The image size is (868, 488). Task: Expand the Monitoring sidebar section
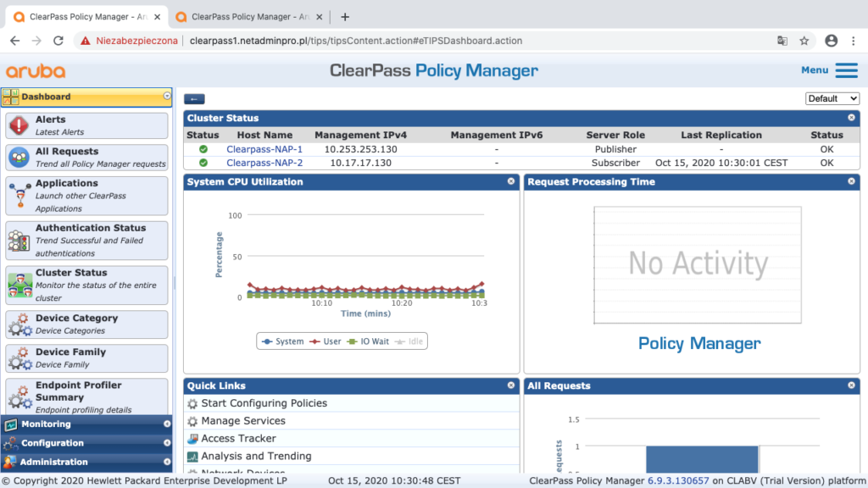coord(167,424)
